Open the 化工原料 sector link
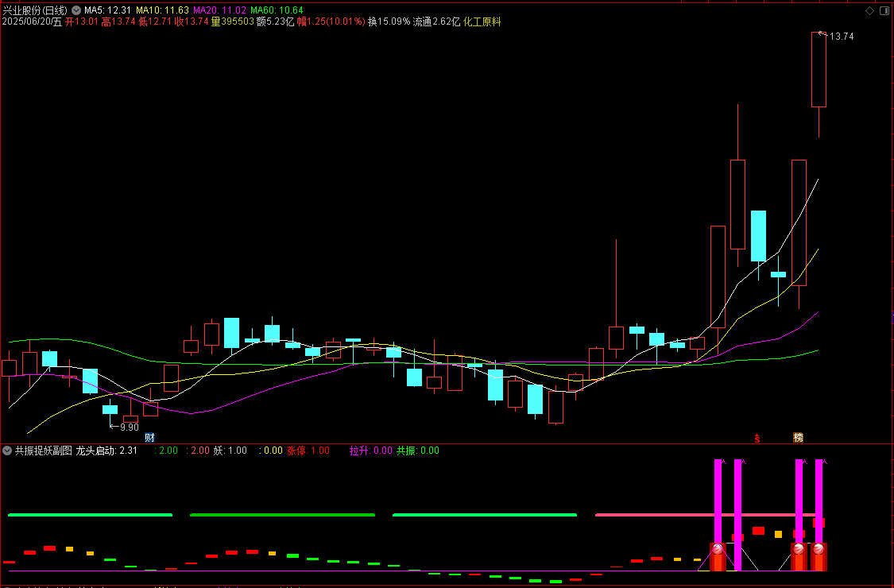This screenshot has width=894, height=588. pyautogui.click(x=482, y=21)
